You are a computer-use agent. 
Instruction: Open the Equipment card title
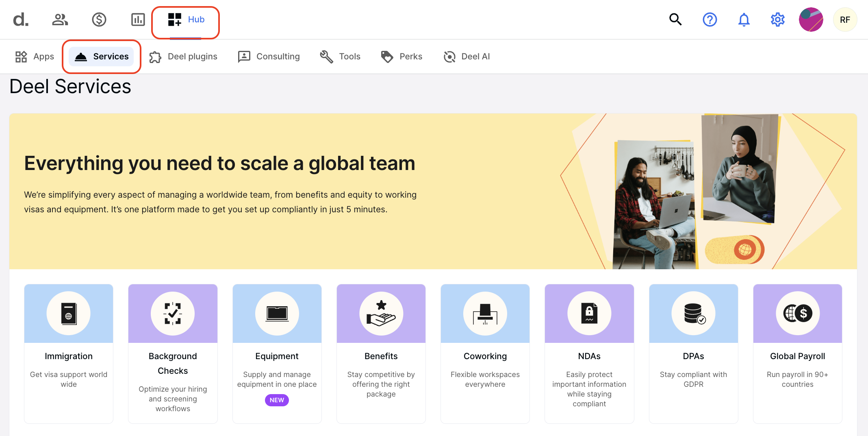(277, 356)
